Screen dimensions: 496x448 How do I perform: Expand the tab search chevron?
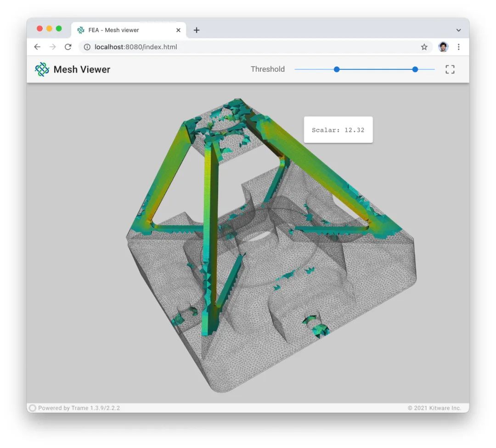pos(458,30)
